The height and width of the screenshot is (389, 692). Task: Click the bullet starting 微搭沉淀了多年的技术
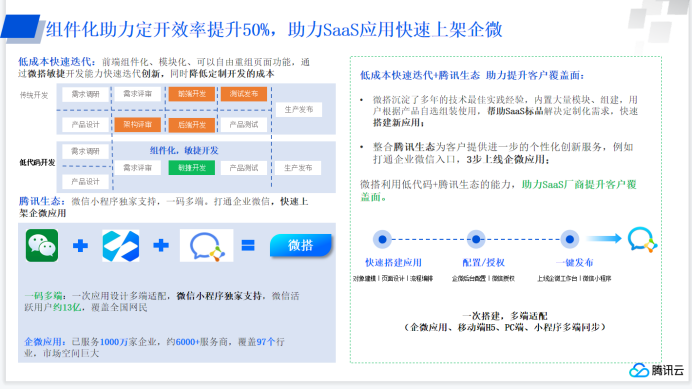coord(505,111)
